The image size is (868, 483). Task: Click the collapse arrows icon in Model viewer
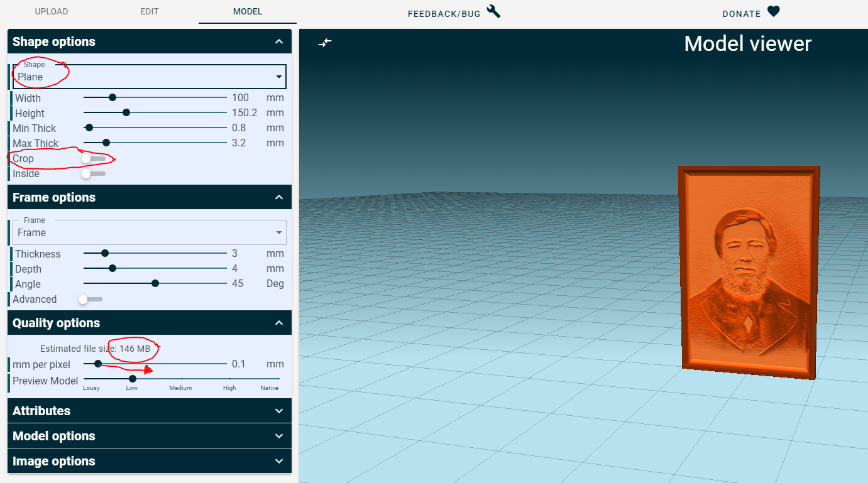325,42
